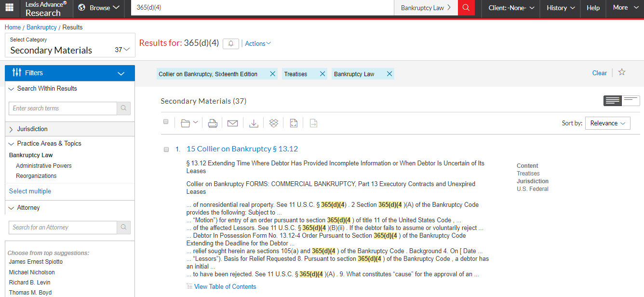This screenshot has height=297, width=644.
Task: Filter by Reorganizations topic
Action: (36, 175)
